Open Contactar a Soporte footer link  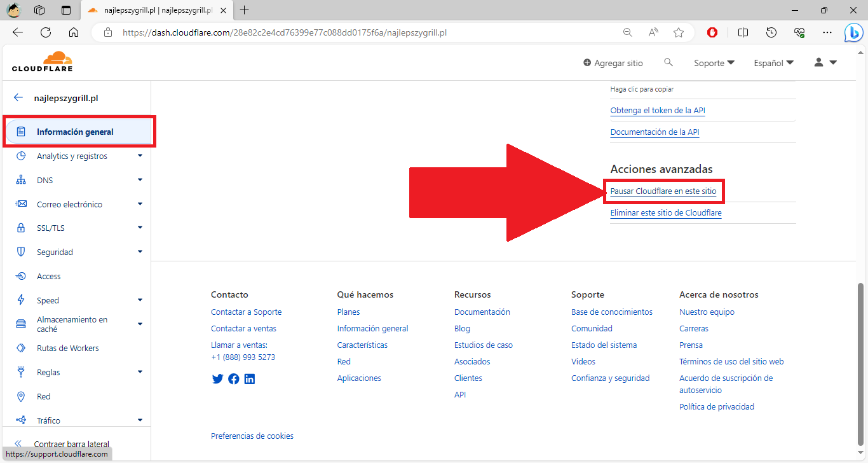tap(246, 312)
